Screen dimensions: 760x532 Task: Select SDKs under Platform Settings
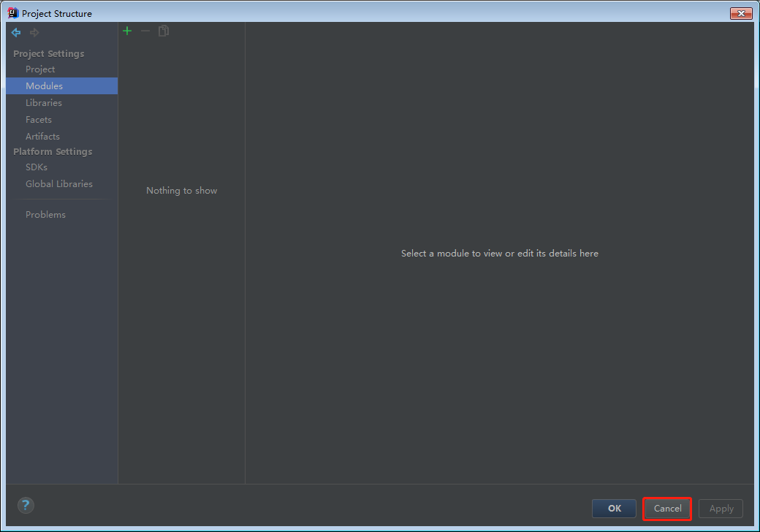coord(37,167)
